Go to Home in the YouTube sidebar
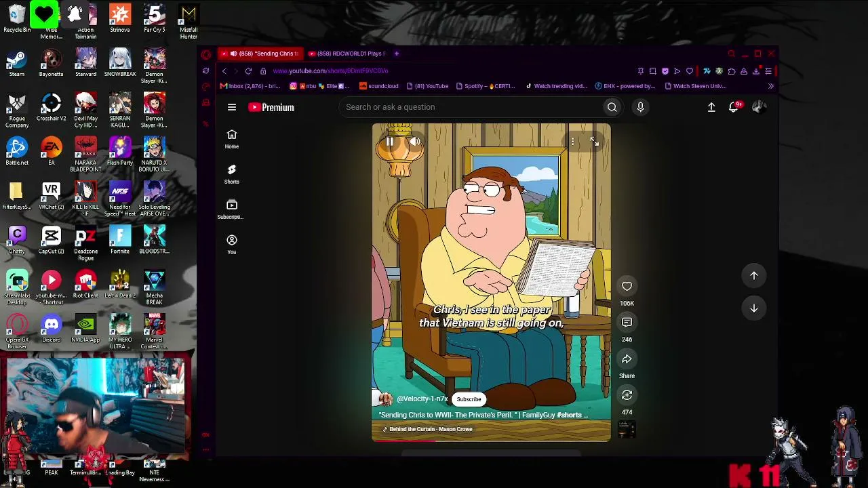Viewport: 868px width, 488px height. point(232,138)
